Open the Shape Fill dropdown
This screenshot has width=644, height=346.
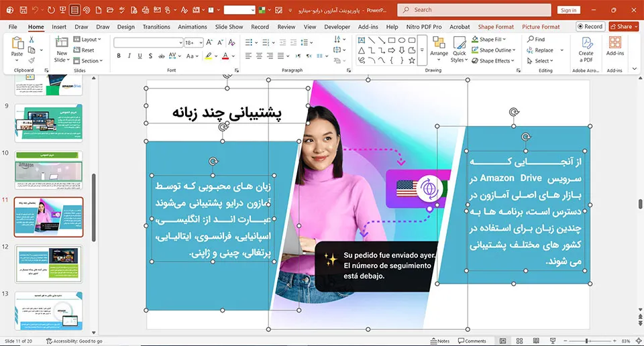coord(489,40)
